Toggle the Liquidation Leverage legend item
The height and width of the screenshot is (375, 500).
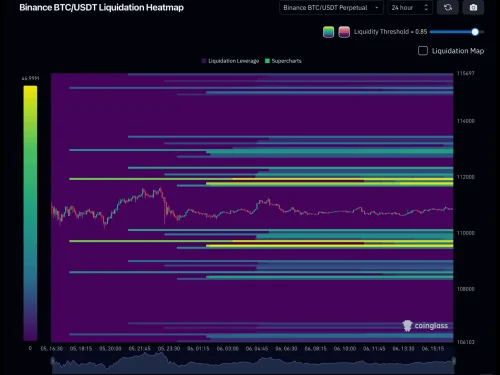point(230,61)
